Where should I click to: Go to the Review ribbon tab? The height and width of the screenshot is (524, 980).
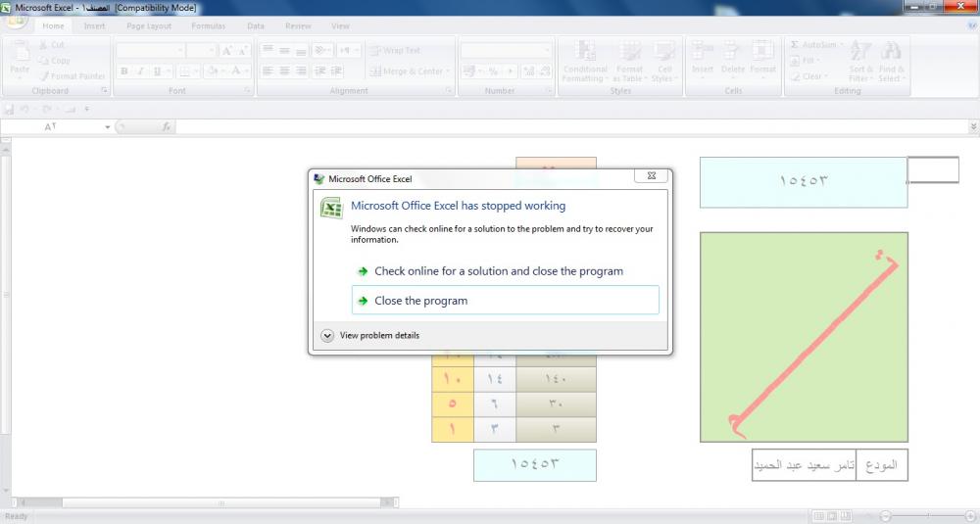coord(298,25)
